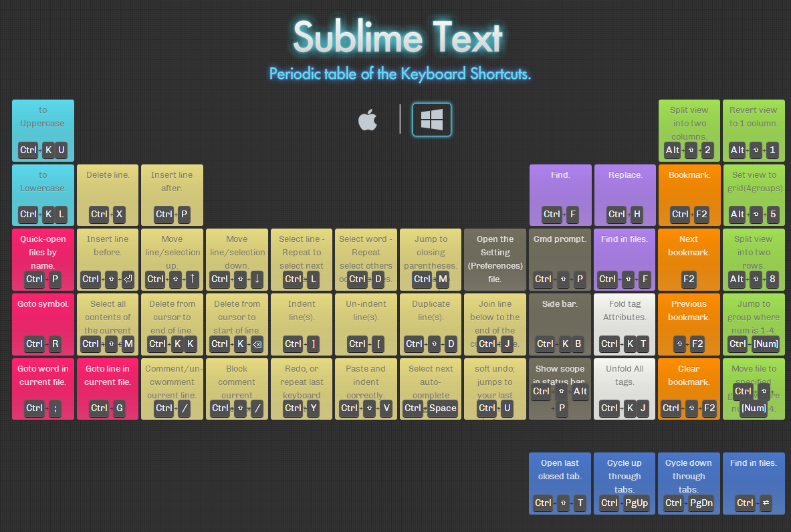791x532 pixels.
Task: Click the F2 keycap on Next bookmark tile
Action: (689, 279)
